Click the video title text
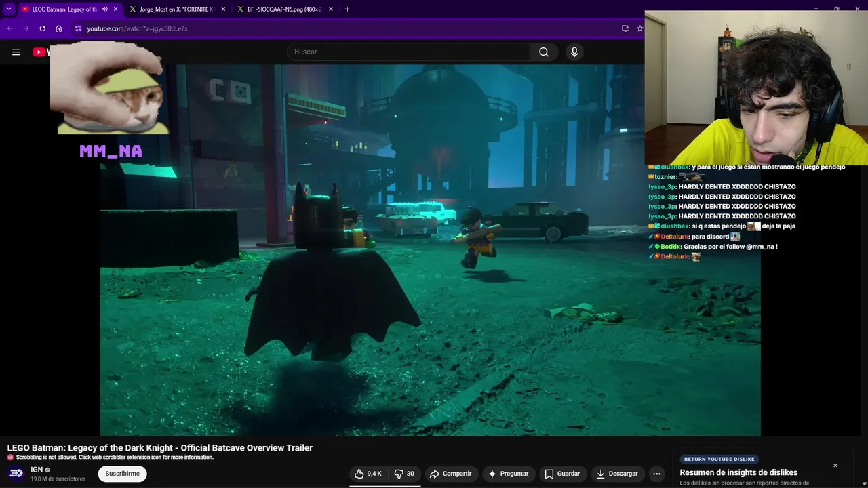Viewport: 868px width, 488px height. 160,448
